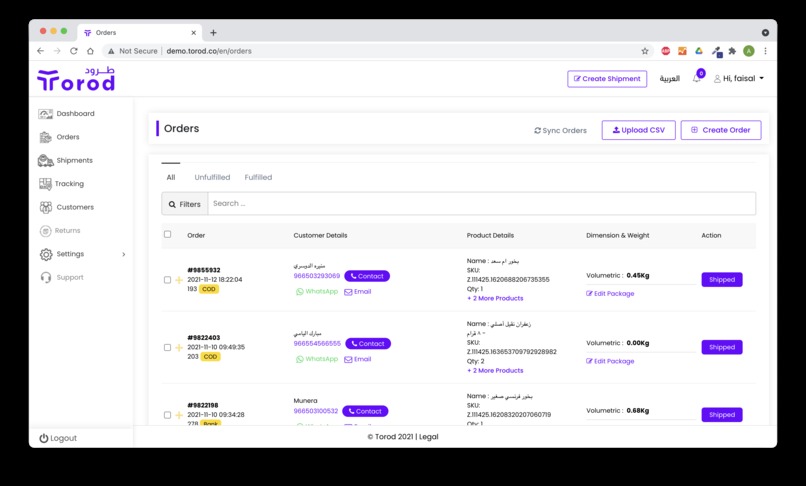Open the AdBlock extension icon
806x486 pixels.
tap(666, 51)
